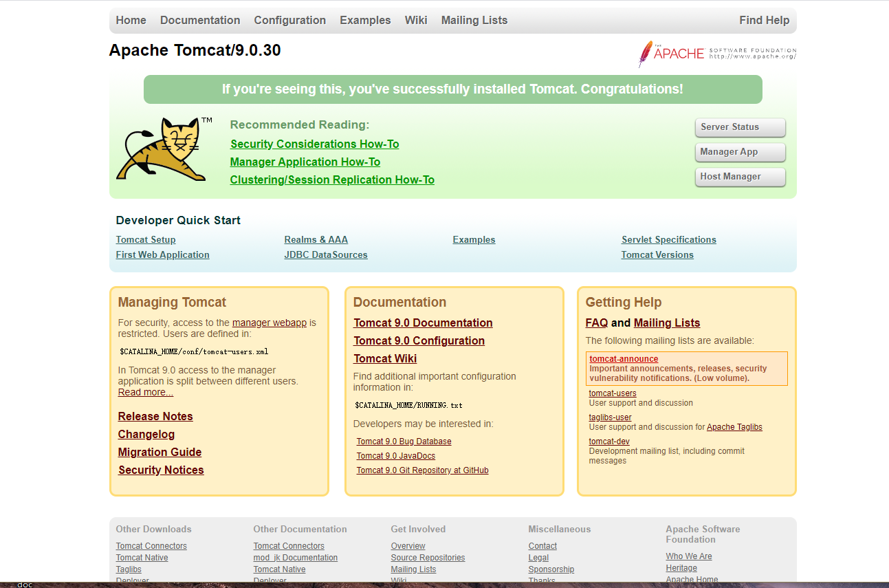Open Tomcat 9.0 Documentation link
Image resolution: width=889 pixels, height=588 pixels.
point(423,323)
